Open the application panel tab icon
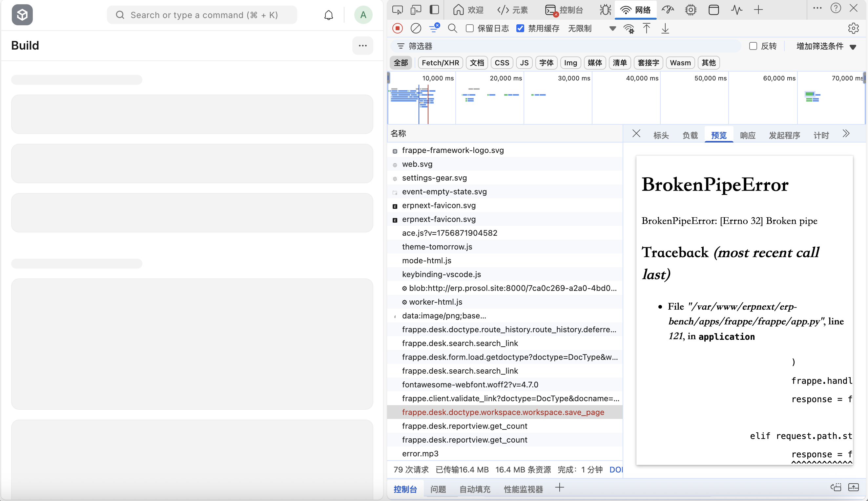The image size is (868, 501). 713,10
